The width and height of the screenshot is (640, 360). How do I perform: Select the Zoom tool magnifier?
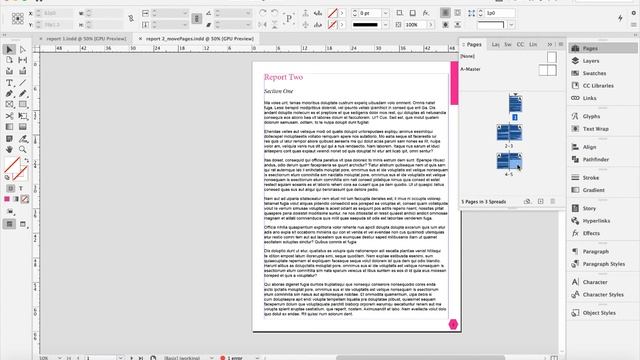click(23, 149)
